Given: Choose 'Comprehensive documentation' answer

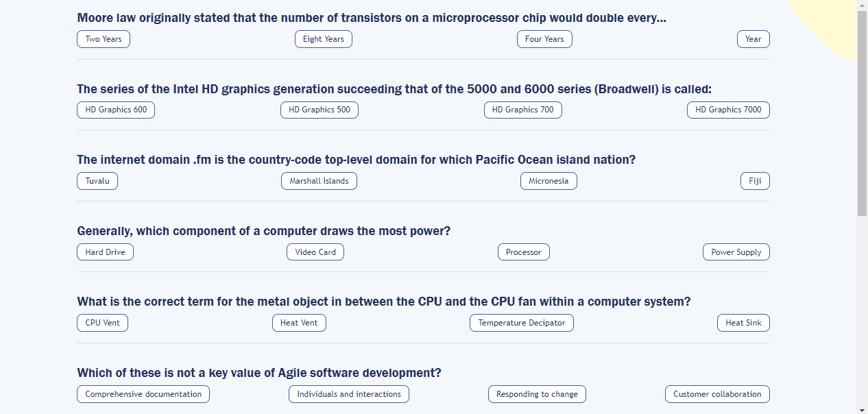Looking at the screenshot, I should 143,394.
